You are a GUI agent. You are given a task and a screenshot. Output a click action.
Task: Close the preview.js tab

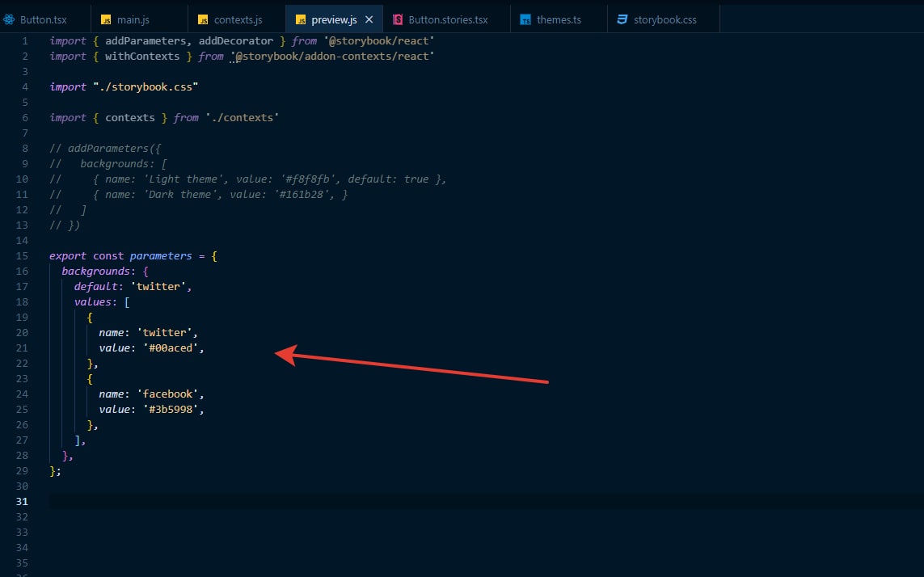coord(369,19)
